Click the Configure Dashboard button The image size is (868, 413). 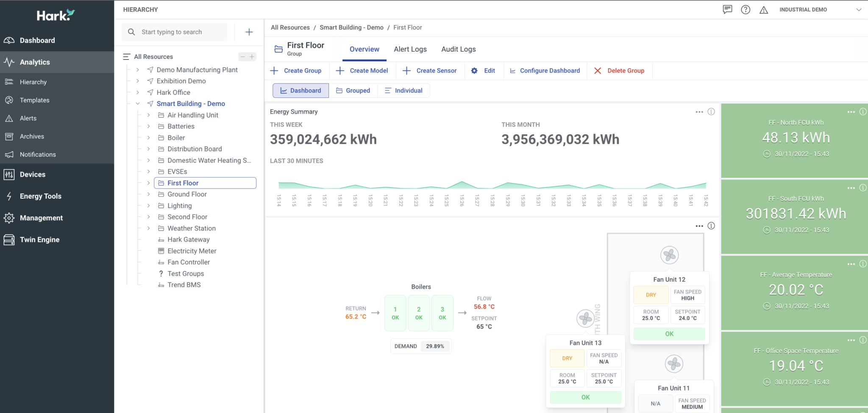coord(545,70)
